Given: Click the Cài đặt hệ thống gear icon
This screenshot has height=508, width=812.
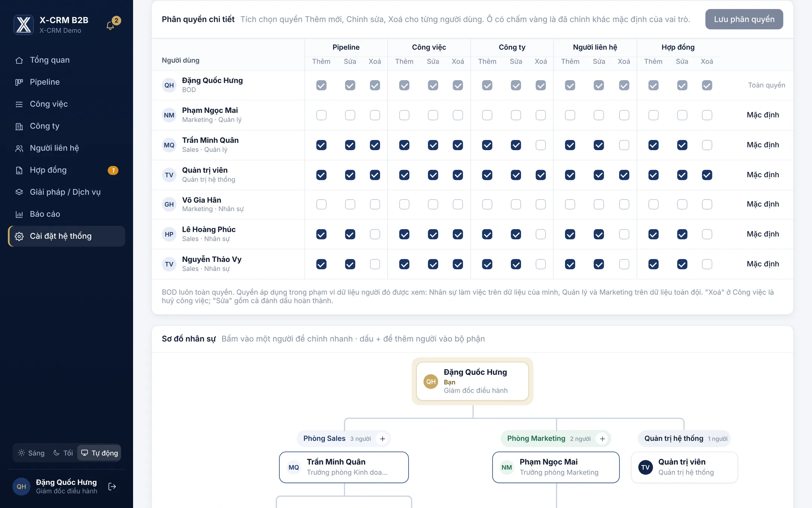Looking at the screenshot, I should pyautogui.click(x=19, y=236).
